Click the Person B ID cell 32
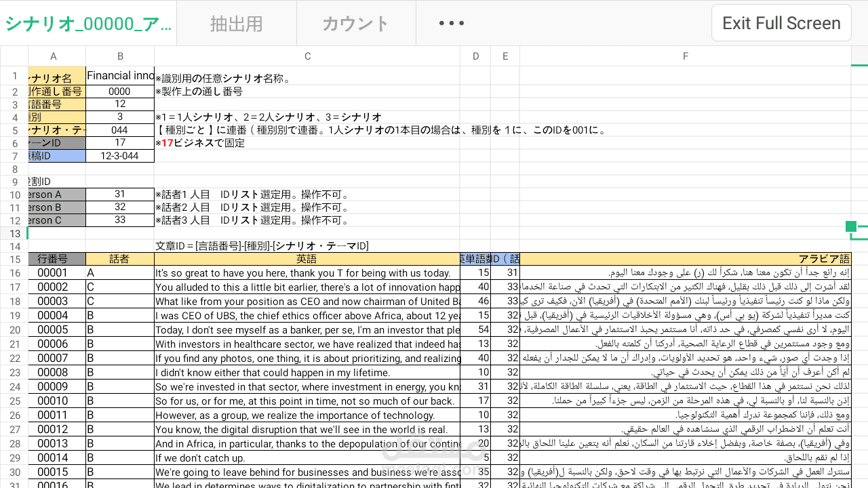Image resolution: width=868 pixels, height=488 pixels. (120, 207)
